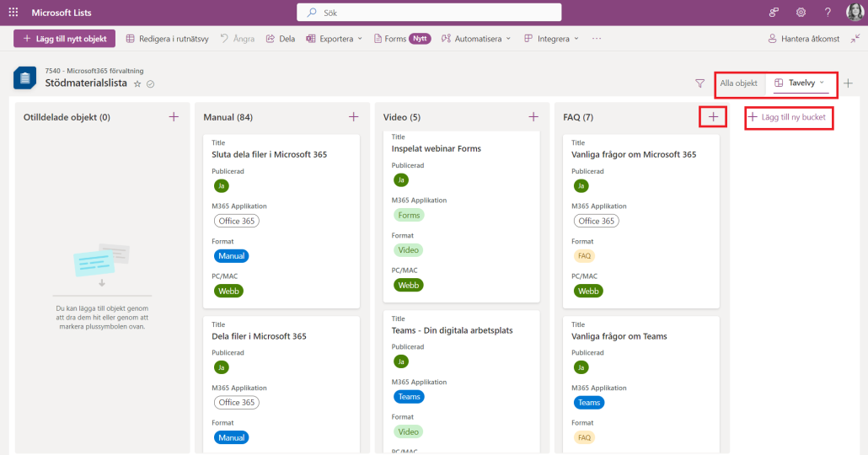The width and height of the screenshot is (868, 455).
Task: Click the status check circle icon beside list name
Action: (x=150, y=84)
